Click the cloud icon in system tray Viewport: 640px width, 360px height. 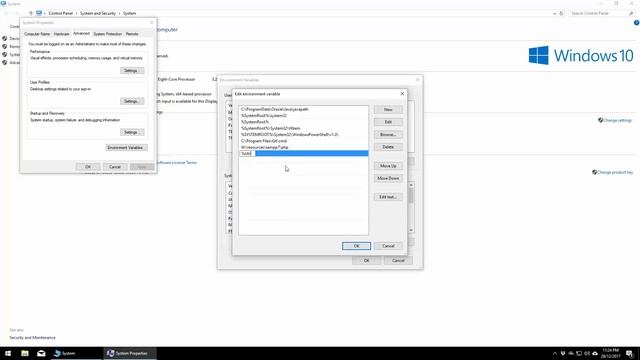pyautogui.click(x=595, y=353)
